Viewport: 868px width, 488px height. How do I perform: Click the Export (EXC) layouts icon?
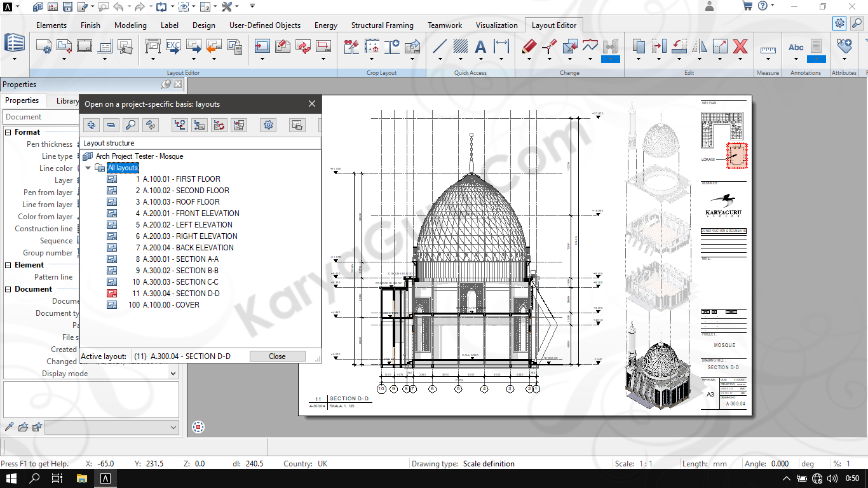[173, 46]
